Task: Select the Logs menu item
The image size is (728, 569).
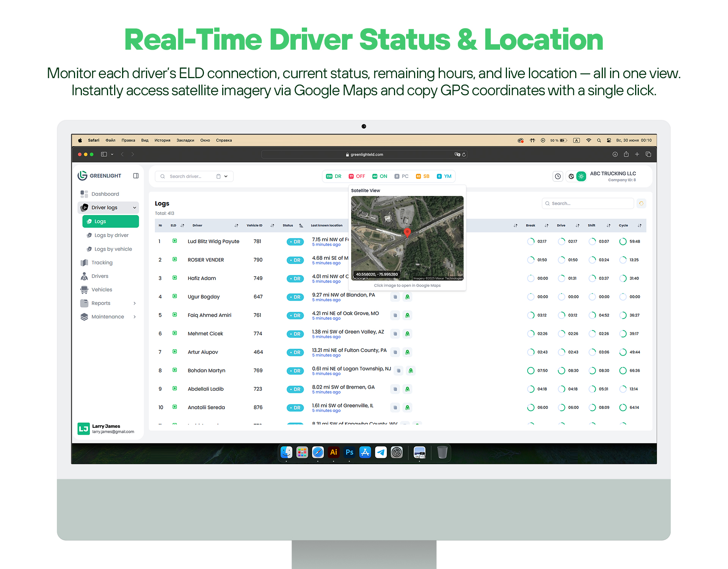Action: pyautogui.click(x=111, y=222)
